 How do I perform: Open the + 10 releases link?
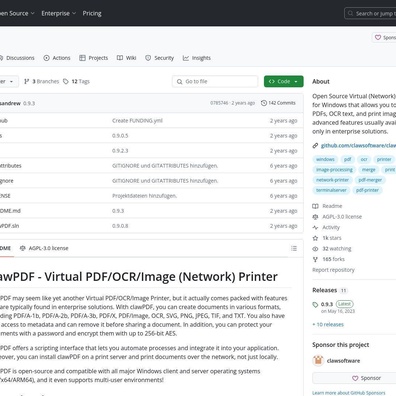pyautogui.click(x=328, y=324)
